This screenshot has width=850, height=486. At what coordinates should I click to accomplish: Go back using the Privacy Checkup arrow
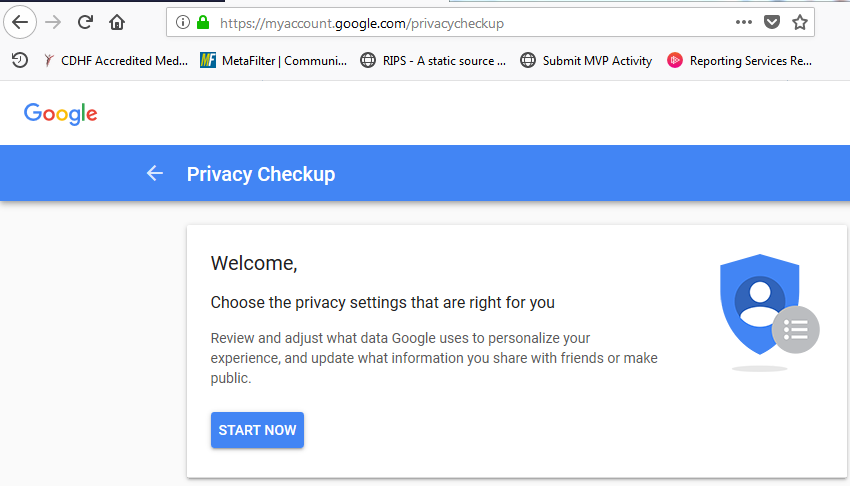click(154, 174)
